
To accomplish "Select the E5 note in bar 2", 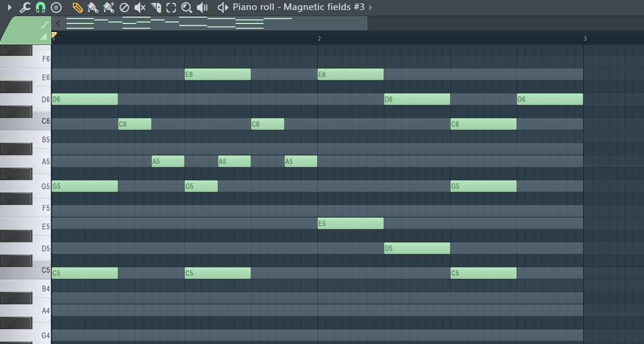I will point(350,224).
